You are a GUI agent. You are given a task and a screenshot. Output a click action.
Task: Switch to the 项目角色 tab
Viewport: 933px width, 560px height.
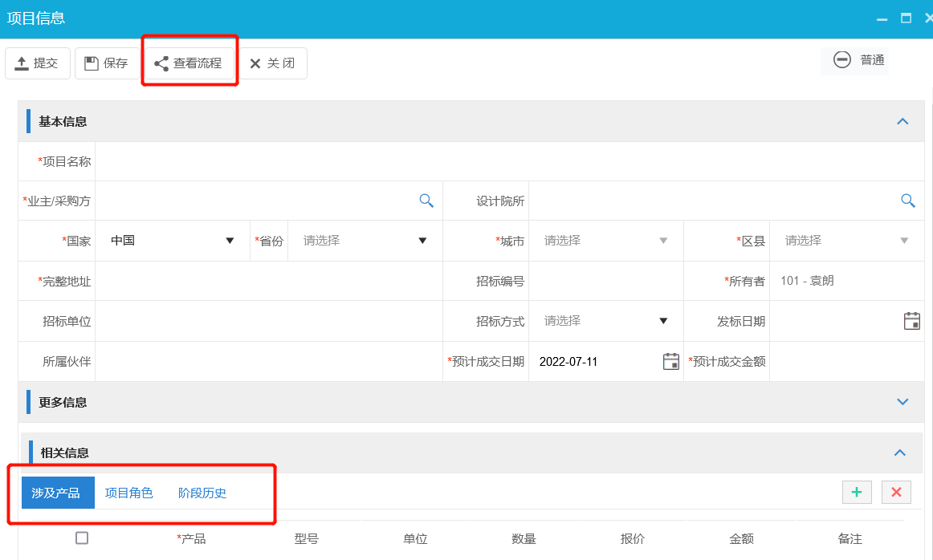129,493
